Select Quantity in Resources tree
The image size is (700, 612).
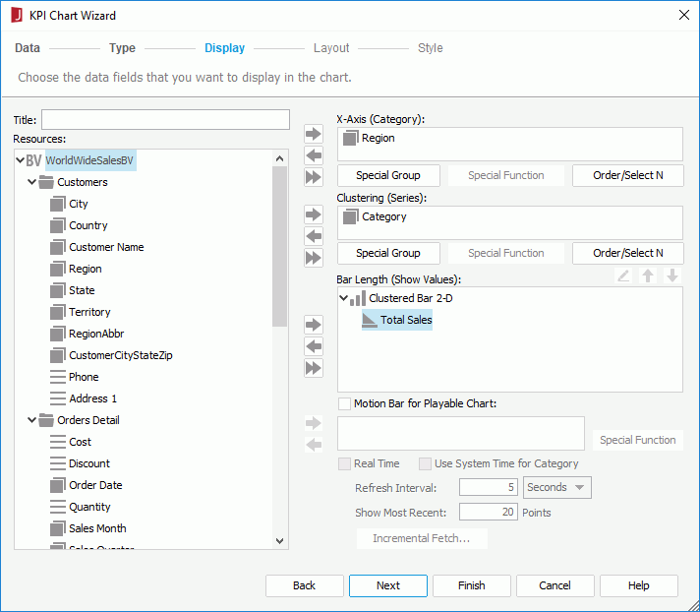pos(89,507)
